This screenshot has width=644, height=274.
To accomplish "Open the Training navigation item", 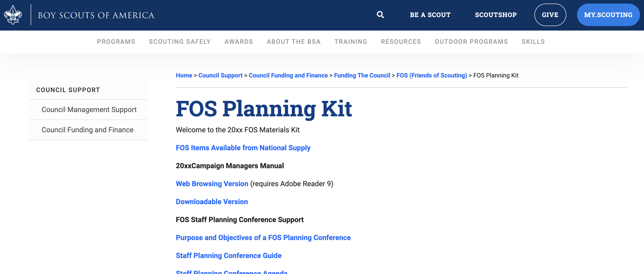I will [x=351, y=42].
